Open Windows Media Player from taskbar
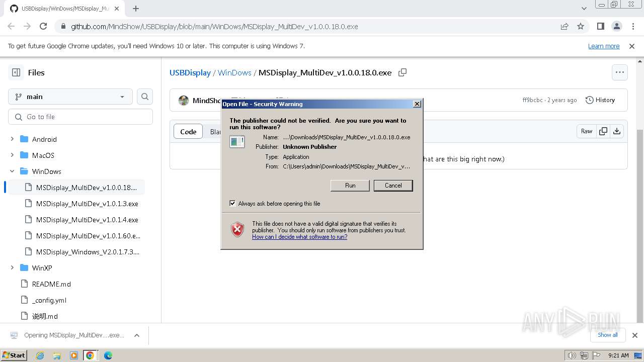Viewport: 644px width, 362px height. (x=73, y=355)
